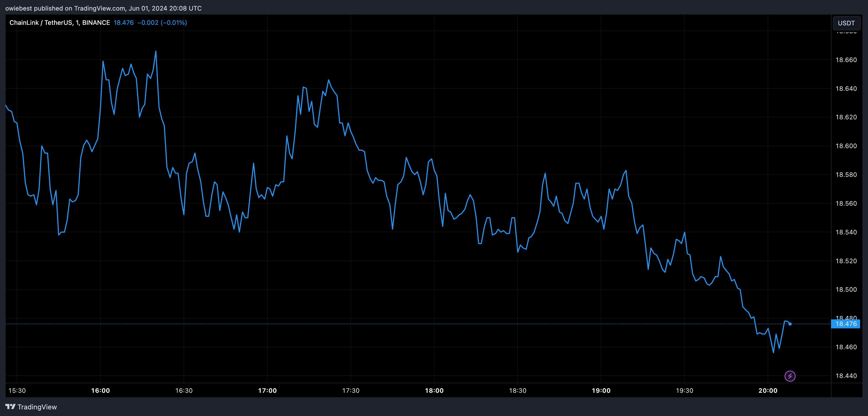868x416 pixels.
Task: Click the 17:30 time axis label
Action: pyautogui.click(x=351, y=390)
